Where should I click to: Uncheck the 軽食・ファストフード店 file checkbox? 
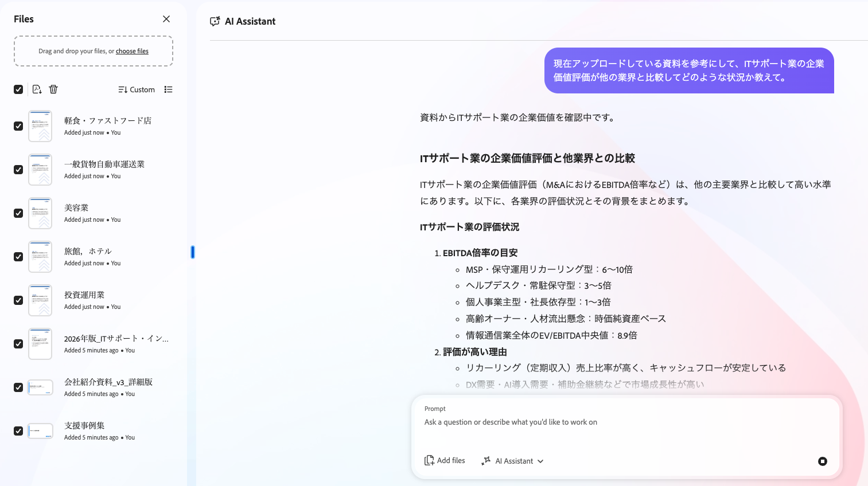pos(18,126)
